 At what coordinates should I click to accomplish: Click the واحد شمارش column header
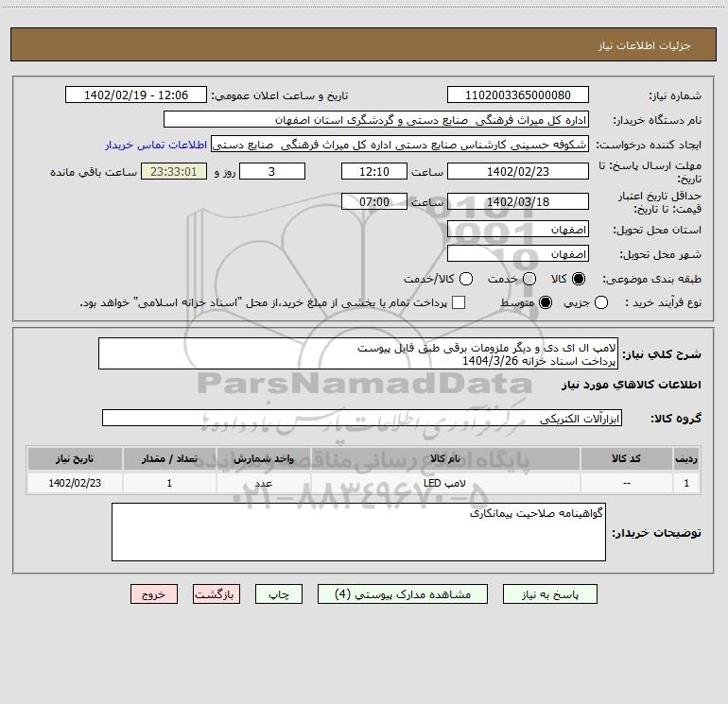point(263,458)
